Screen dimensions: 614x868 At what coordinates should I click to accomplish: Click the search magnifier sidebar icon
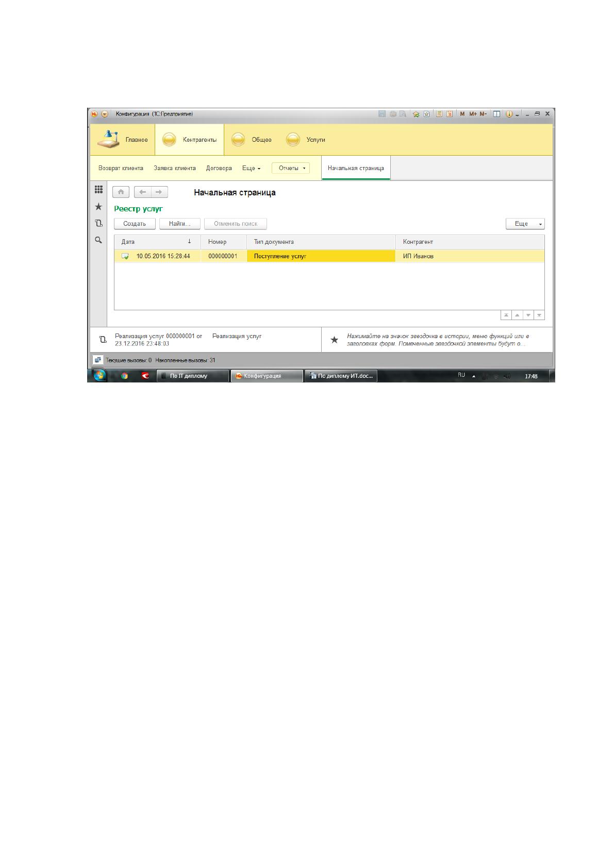click(98, 240)
